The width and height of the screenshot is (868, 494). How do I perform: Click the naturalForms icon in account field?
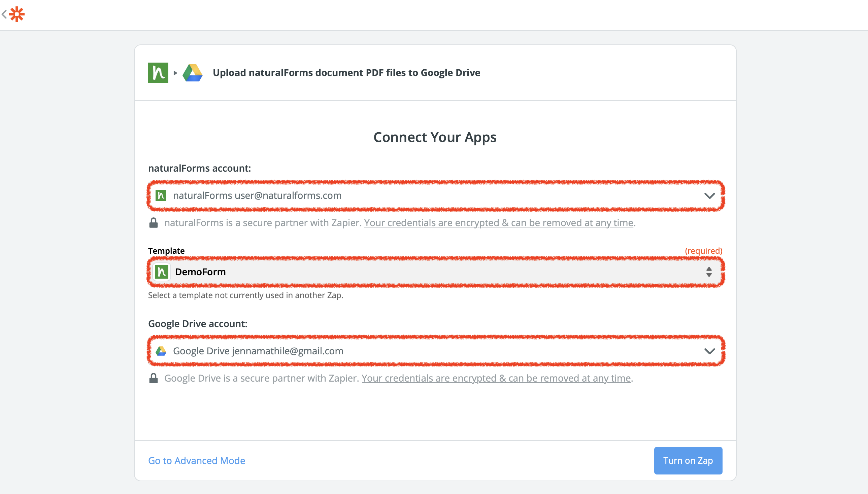point(161,196)
